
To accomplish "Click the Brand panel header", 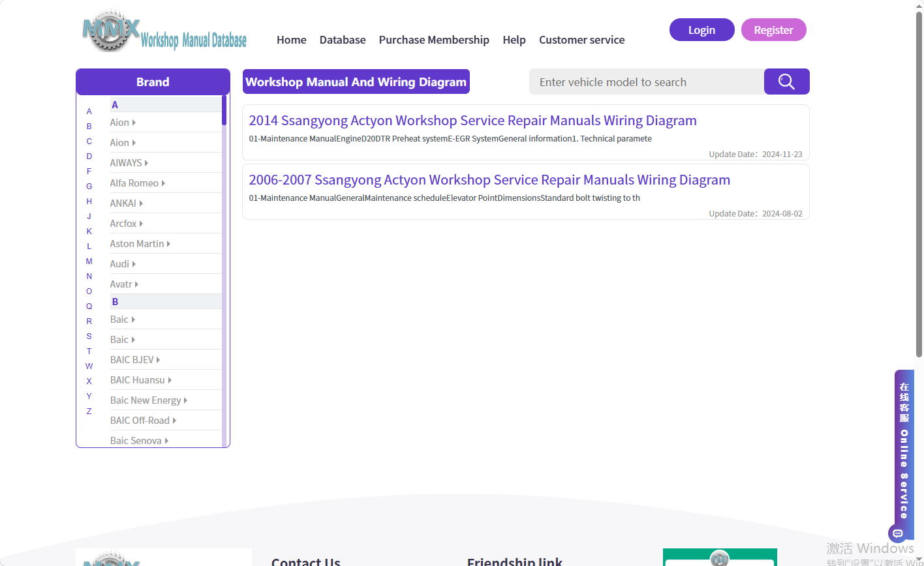I will (153, 82).
